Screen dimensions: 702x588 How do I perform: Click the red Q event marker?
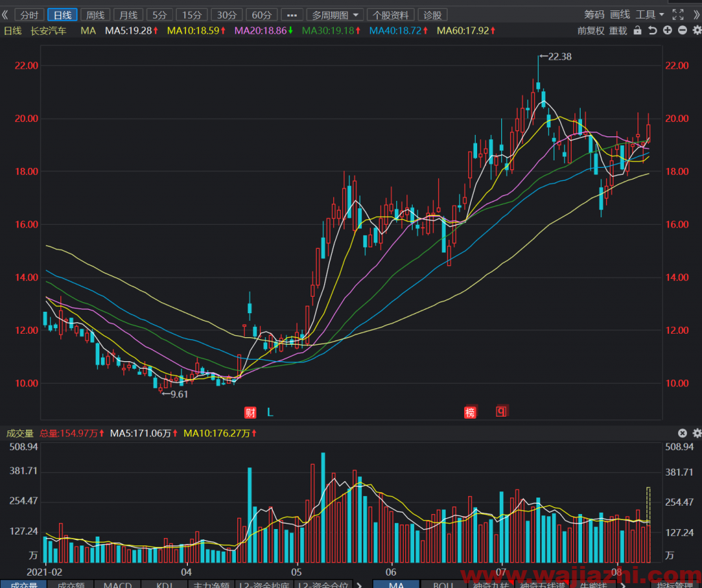pos(501,411)
